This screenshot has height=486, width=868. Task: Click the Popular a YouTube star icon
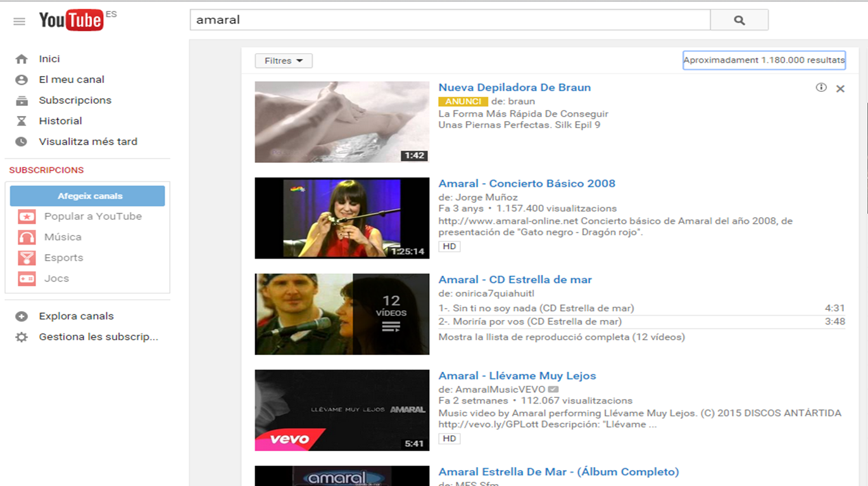[27, 217]
